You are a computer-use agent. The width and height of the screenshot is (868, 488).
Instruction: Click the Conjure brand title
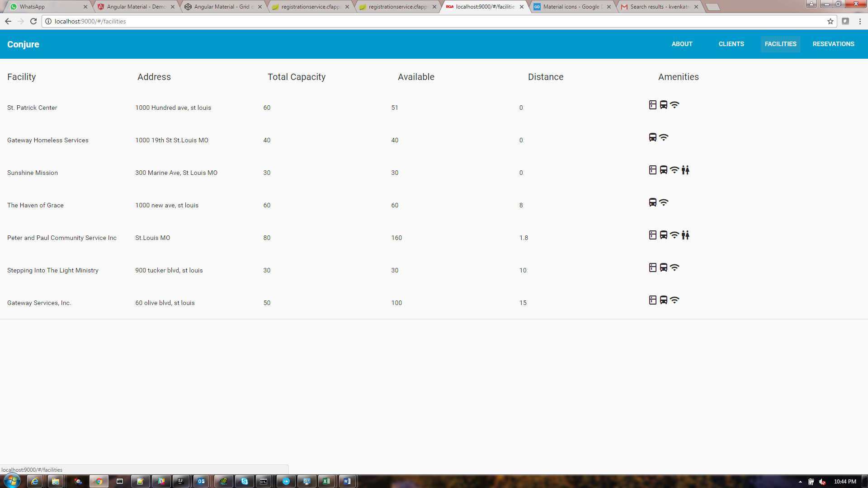pyautogui.click(x=23, y=44)
